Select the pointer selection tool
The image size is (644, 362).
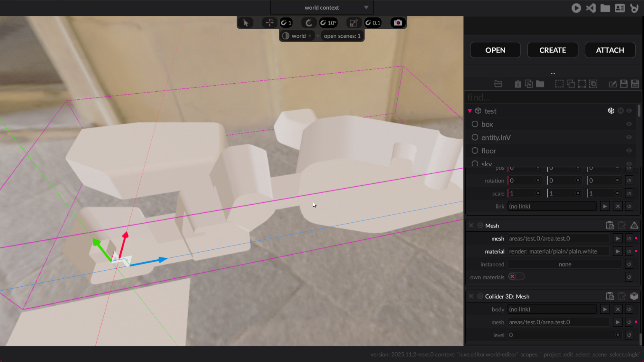pyautogui.click(x=246, y=23)
